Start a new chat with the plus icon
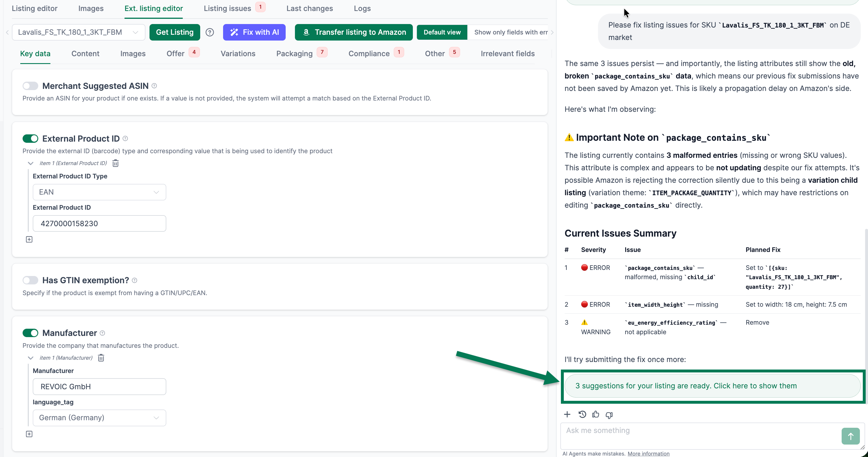The height and width of the screenshot is (457, 868). [x=567, y=414]
